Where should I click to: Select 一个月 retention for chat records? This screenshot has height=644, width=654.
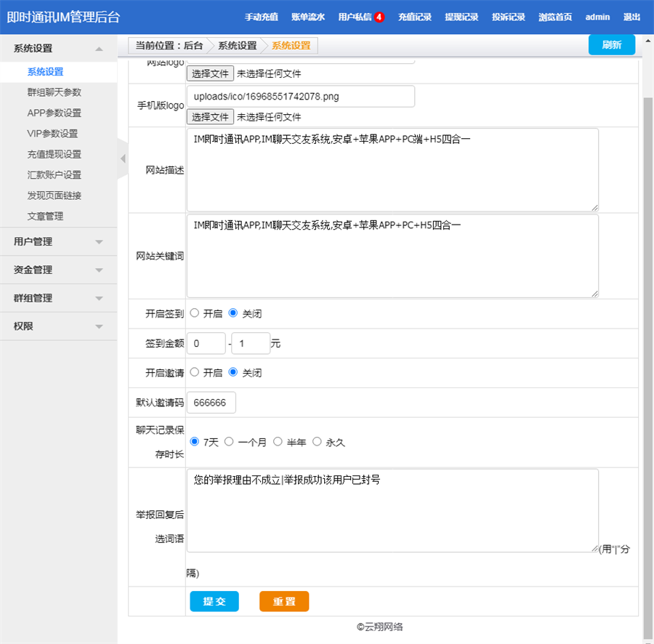click(228, 441)
